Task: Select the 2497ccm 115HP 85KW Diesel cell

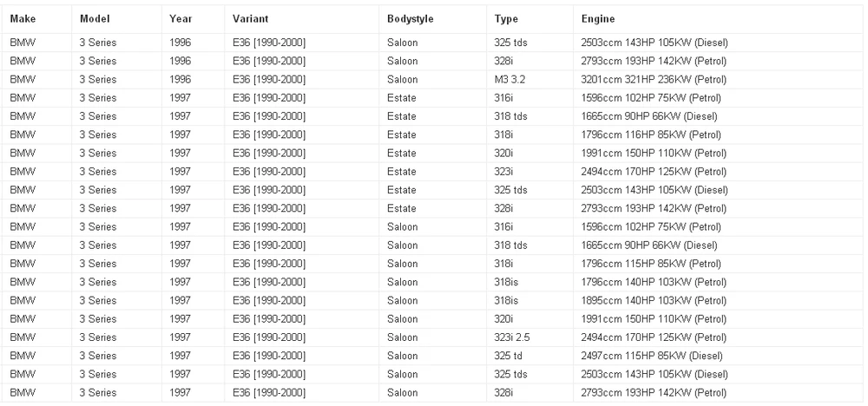Action: click(652, 357)
